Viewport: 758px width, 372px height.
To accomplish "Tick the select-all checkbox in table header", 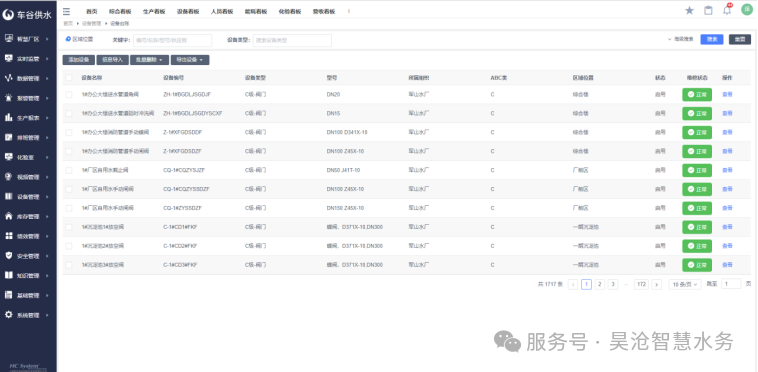I will pos(69,77).
